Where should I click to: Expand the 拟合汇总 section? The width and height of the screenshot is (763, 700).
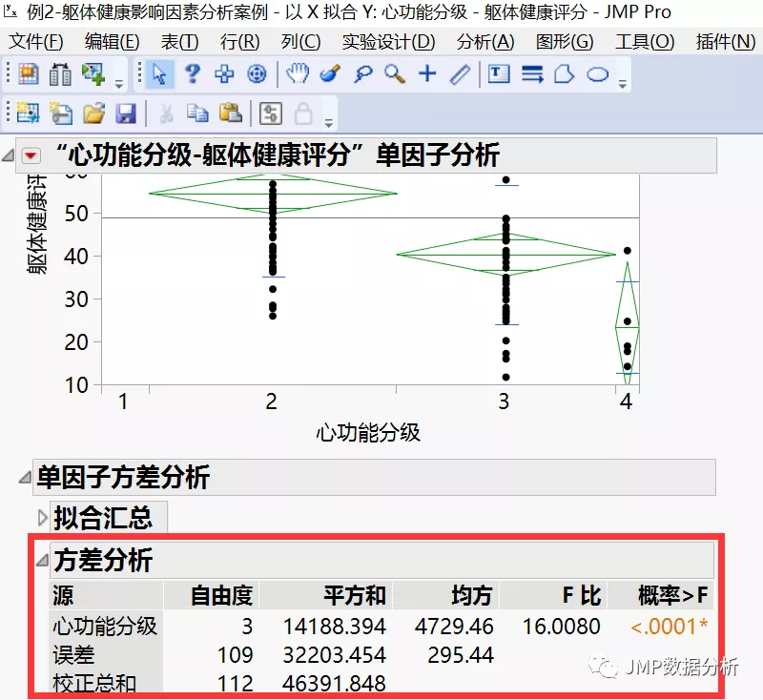coord(43,518)
